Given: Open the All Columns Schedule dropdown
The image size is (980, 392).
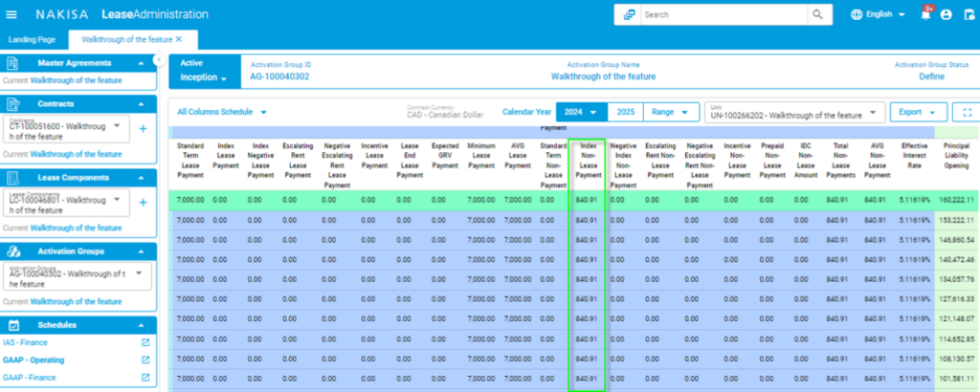Looking at the screenshot, I should 222,112.
